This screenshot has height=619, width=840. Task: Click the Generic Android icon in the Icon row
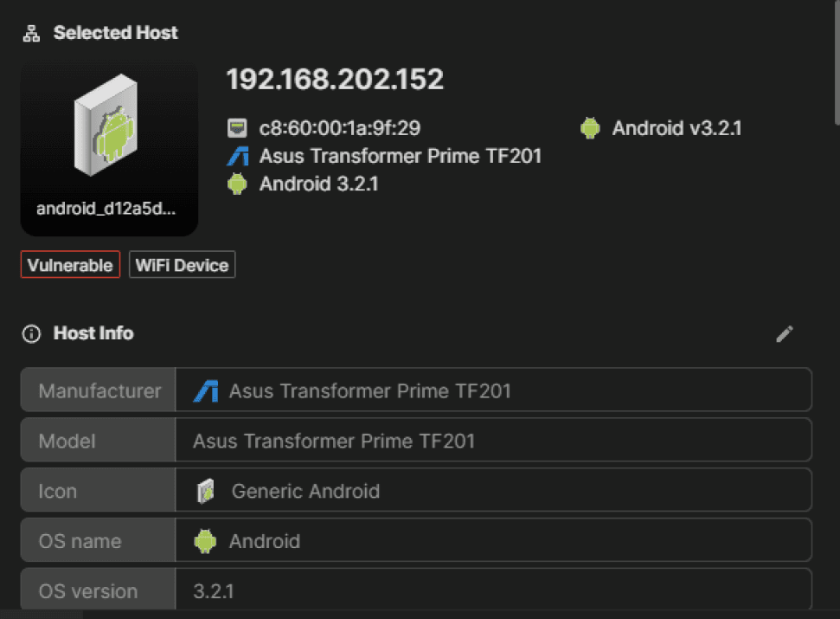pyautogui.click(x=206, y=491)
